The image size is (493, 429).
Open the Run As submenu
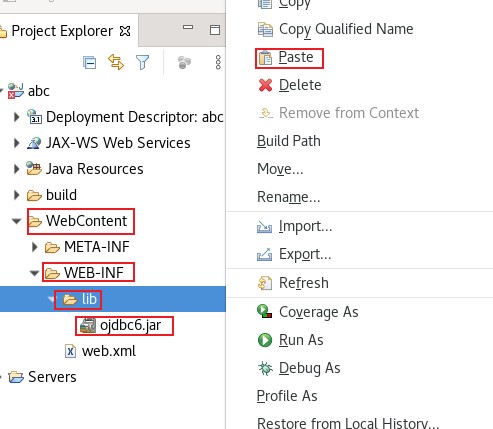pyautogui.click(x=301, y=340)
